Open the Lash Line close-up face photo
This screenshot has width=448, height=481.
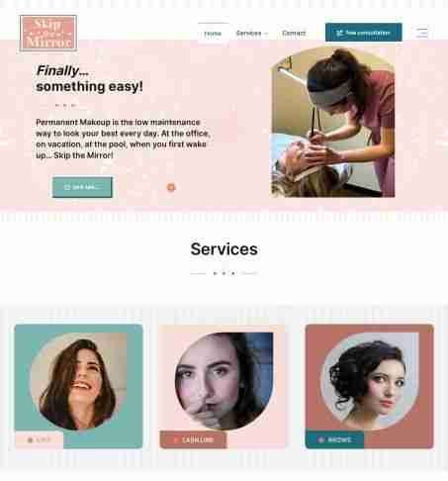click(224, 381)
